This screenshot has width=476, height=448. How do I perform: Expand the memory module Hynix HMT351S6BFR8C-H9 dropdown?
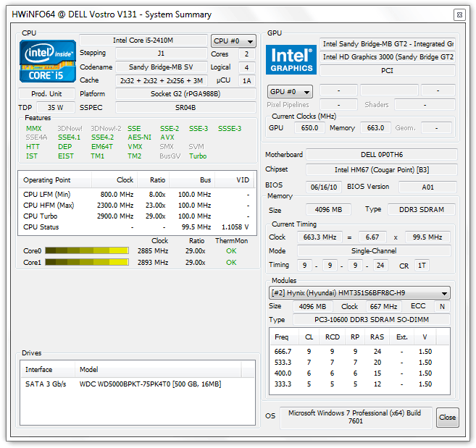click(x=359, y=293)
